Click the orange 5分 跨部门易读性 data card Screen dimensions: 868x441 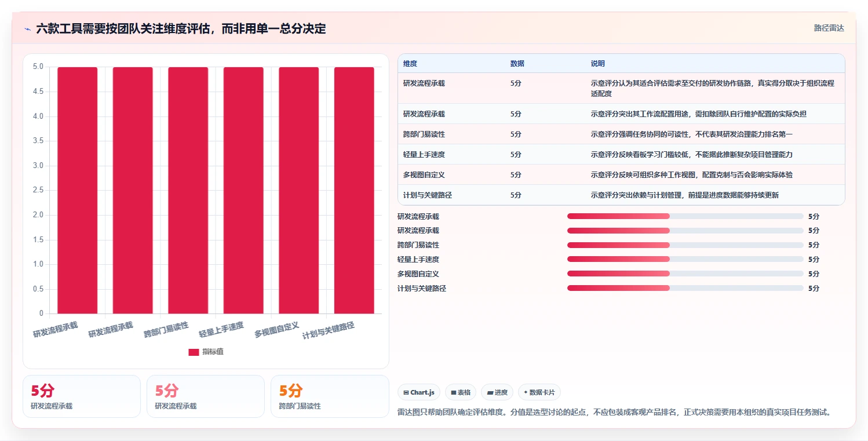pyautogui.click(x=330, y=396)
